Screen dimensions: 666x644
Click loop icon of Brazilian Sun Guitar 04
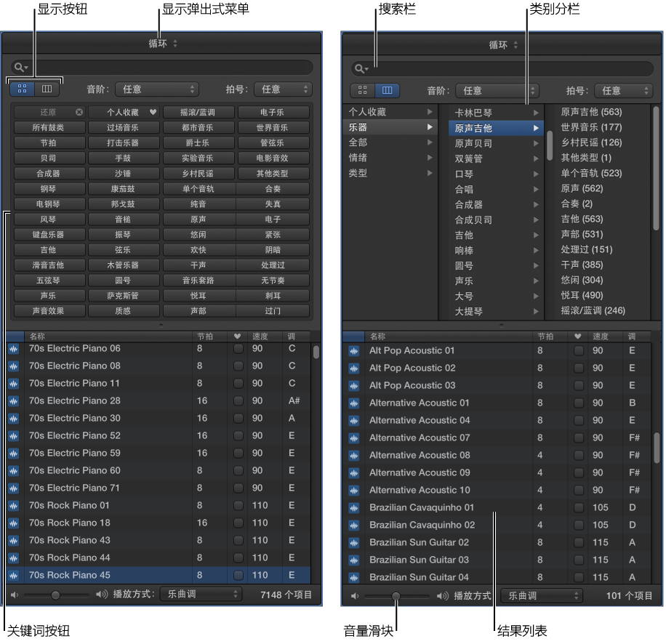[354, 578]
